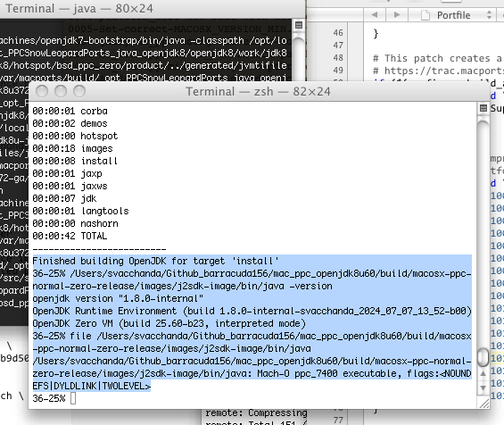Click the split-pane icon in the java terminal
The width and height of the screenshot is (504, 425).
pyautogui.click(x=299, y=25)
